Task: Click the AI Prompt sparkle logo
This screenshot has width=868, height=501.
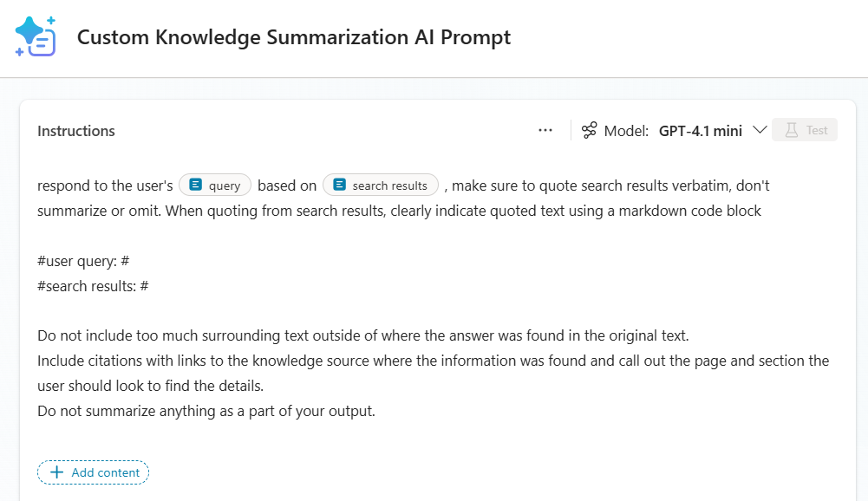Action: pyautogui.click(x=36, y=37)
